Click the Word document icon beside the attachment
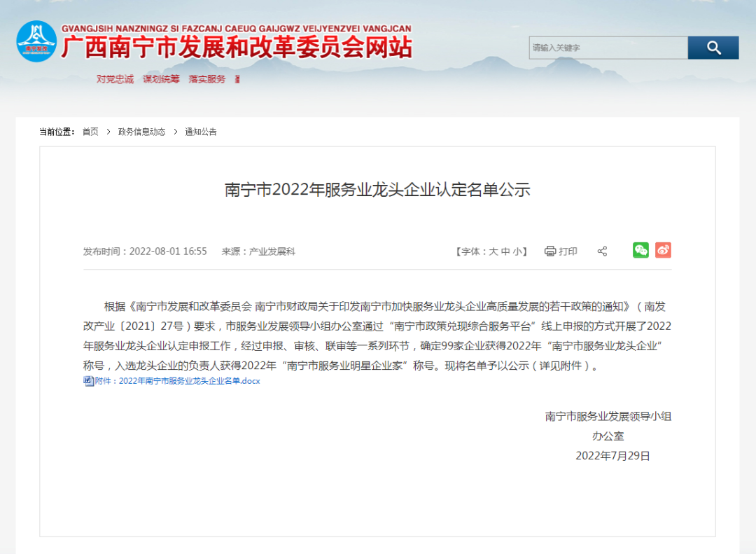Viewport: 756px width, 554px height. click(x=88, y=381)
